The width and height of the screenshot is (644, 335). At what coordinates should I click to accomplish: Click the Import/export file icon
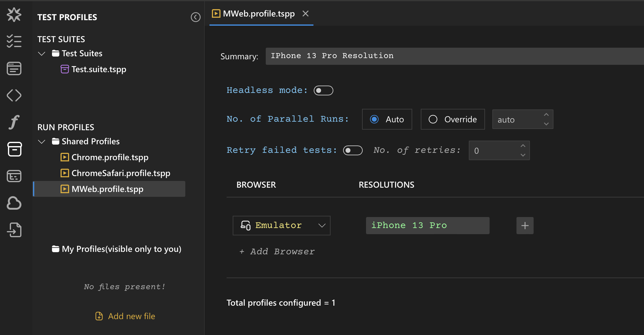point(14,230)
